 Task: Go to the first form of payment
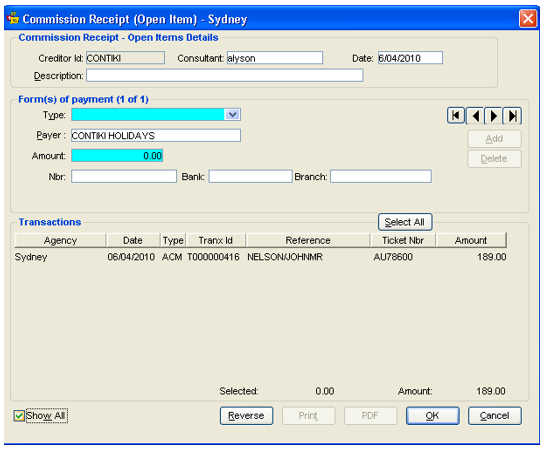(456, 115)
